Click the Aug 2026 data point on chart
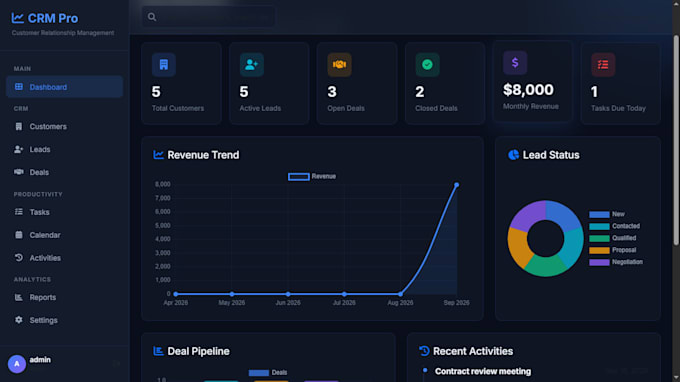Image resolution: width=680 pixels, height=382 pixels. coord(400,294)
